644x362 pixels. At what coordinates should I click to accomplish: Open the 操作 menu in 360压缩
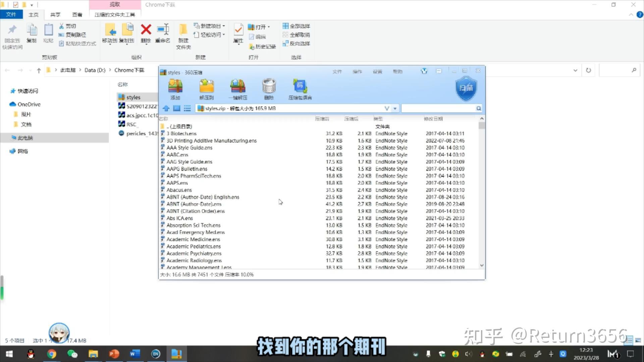(357, 71)
